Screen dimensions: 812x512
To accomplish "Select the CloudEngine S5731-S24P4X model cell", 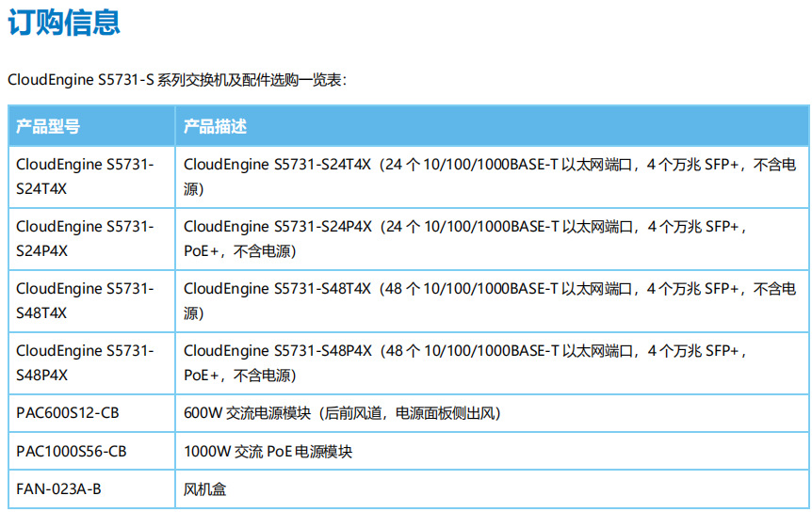I will [x=91, y=239].
